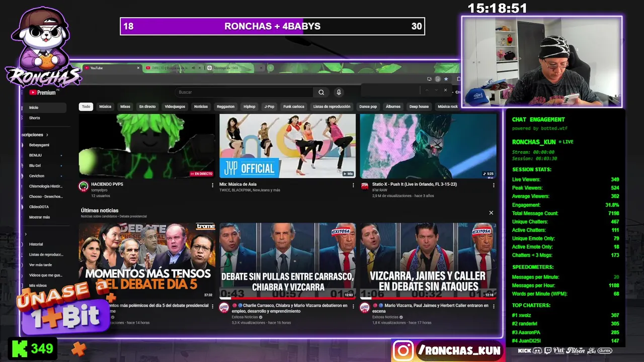Open tomyelpro channel avatar
Viewport: 644px width, 362px height.
coord(84,187)
